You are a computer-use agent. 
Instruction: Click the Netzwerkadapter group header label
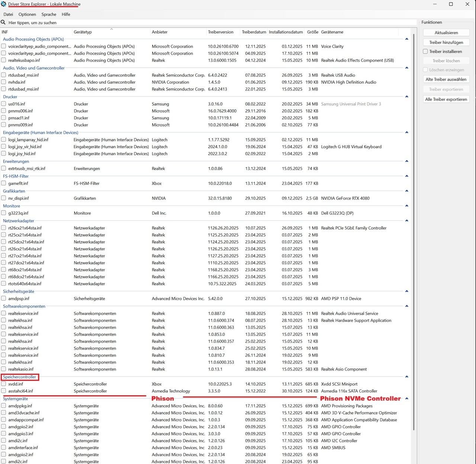(19, 221)
